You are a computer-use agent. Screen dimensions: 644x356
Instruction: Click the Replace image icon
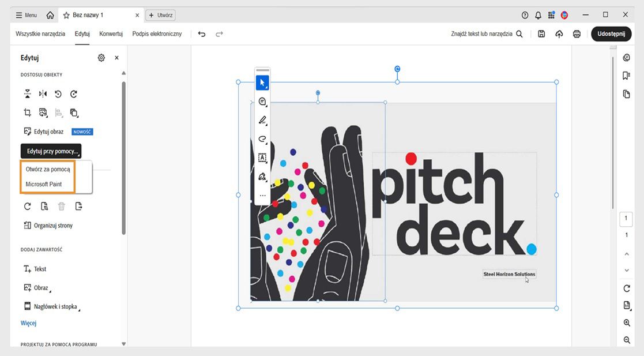click(x=43, y=113)
